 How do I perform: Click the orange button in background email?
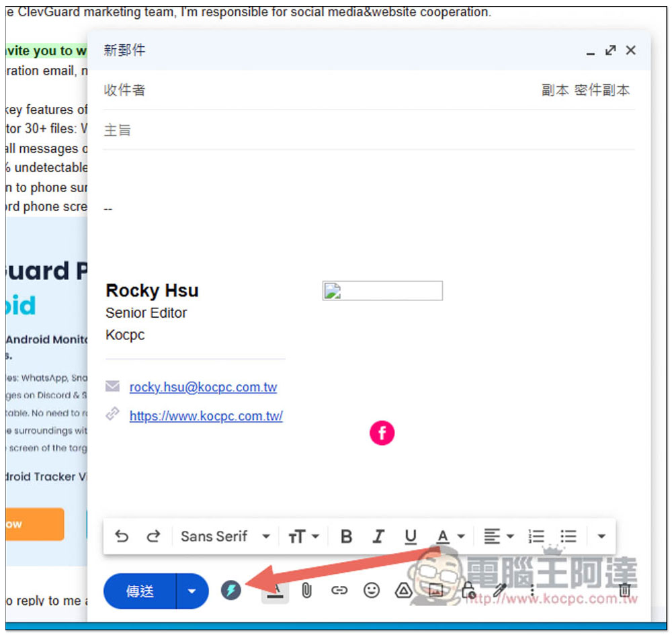click(35, 524)
